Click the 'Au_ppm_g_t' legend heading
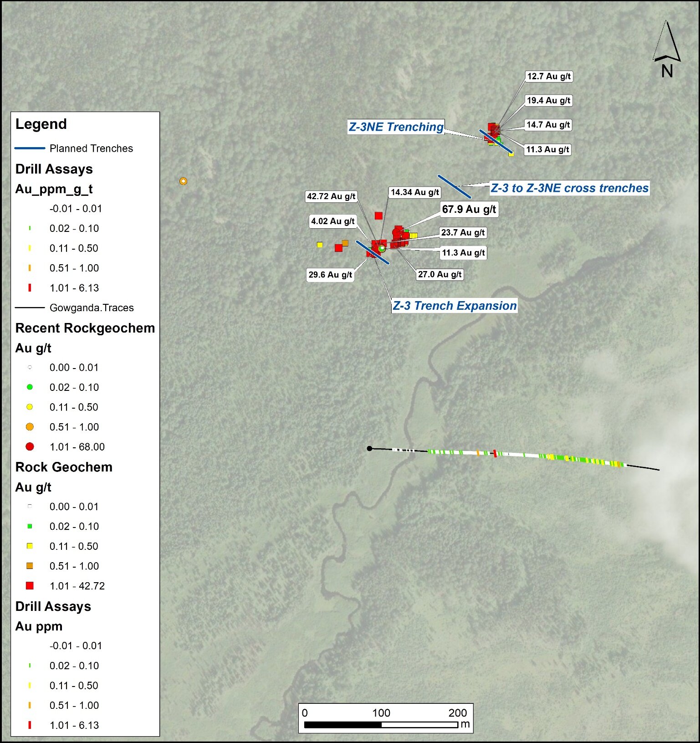The height and width of the screenshot is (743, 700). coord(54,189)
